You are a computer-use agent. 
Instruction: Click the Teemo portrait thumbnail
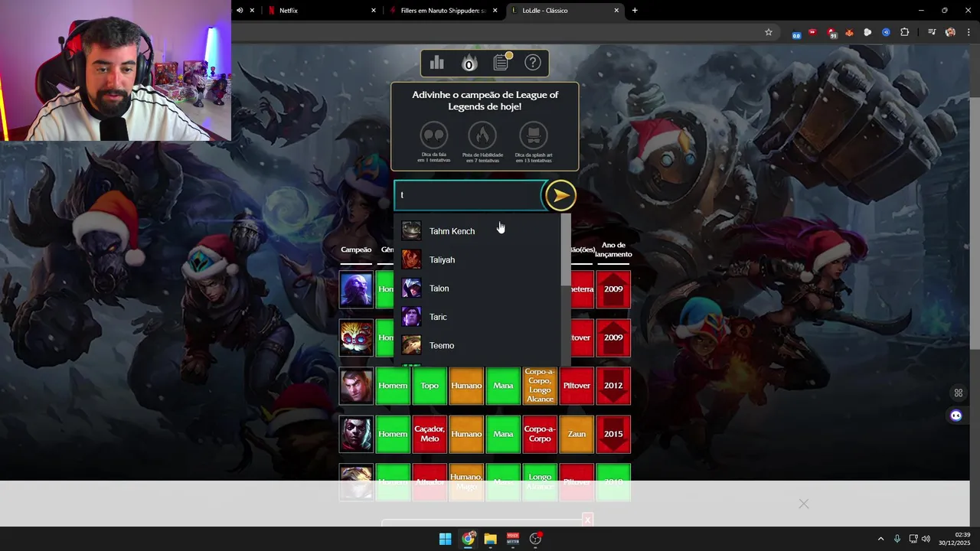(x=412, y=346)
